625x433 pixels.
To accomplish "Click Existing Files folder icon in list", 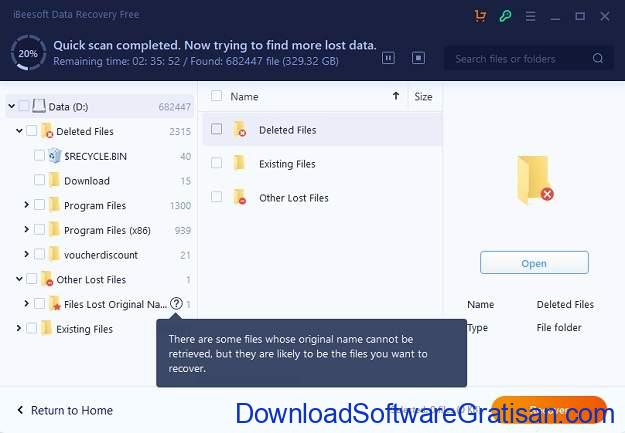I will pos(239,163).
